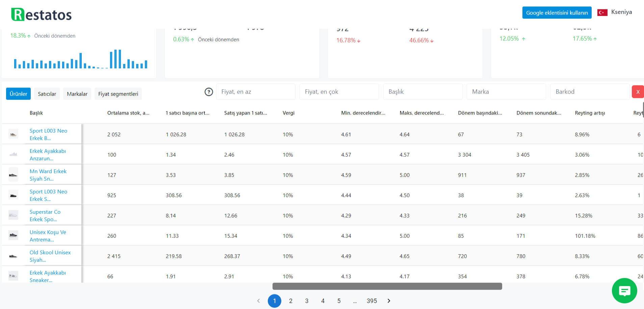Viewport: 644px width, 309px height.
Task: Open Erkek Ayakkabı Anzarun thumbnail image
Action: coord(13,154)
